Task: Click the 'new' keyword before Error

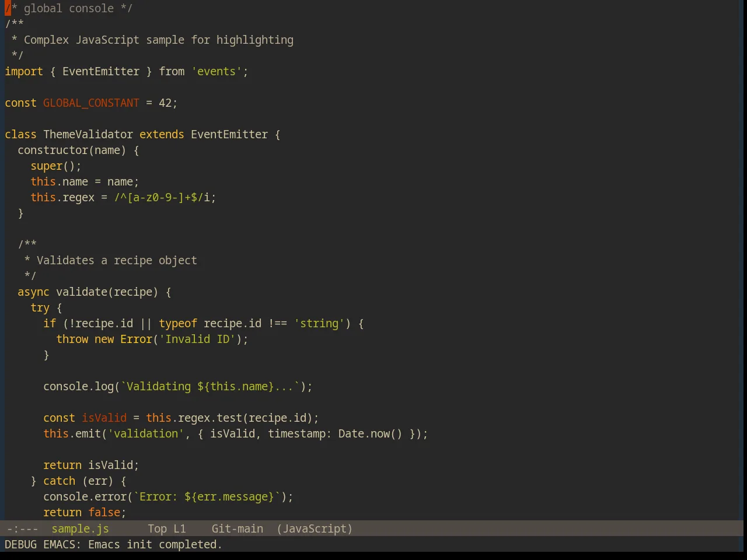Action: coord(104,339)
